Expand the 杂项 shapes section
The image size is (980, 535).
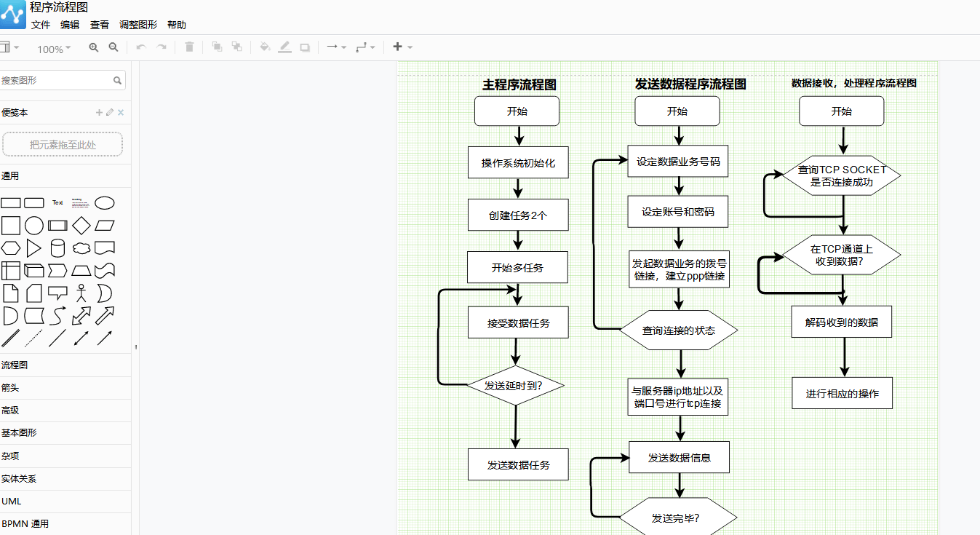tap(65, 456)
